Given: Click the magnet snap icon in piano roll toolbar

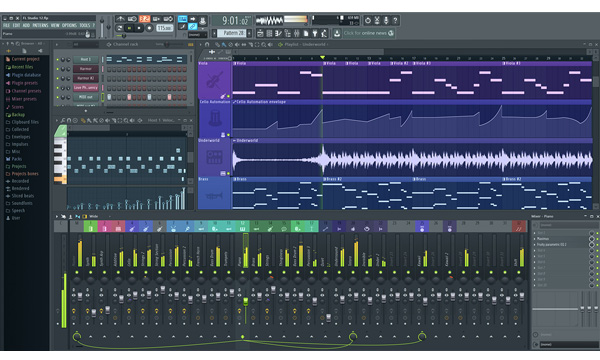Looking at the screenshot, I should [x=69, y=120].
